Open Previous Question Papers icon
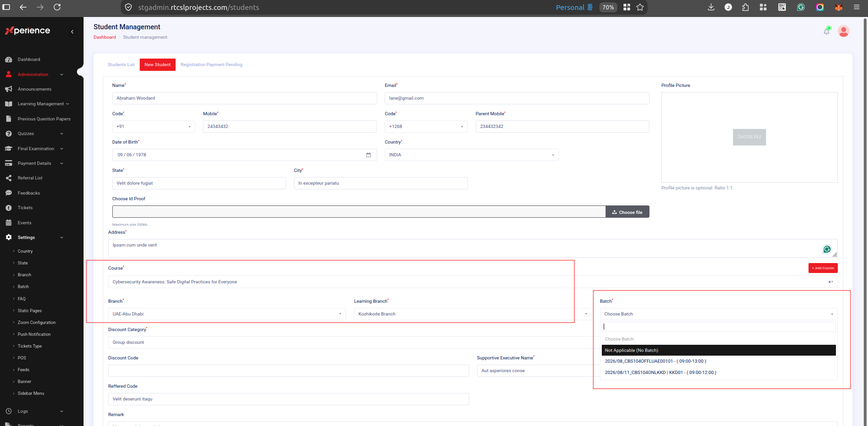The width and height of the screenshot is (868, 426). click(x=8, y=119)
